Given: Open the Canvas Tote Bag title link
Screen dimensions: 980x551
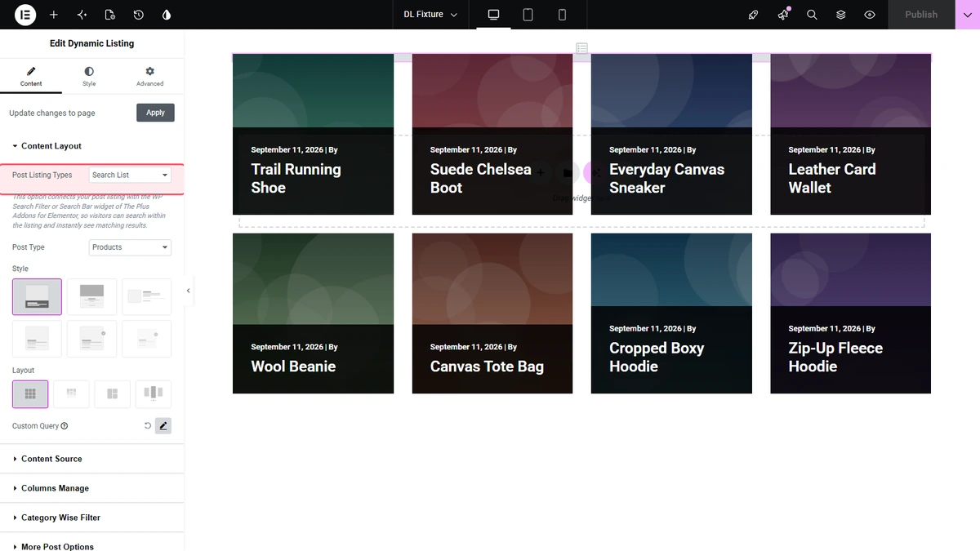Looking at the screenshot, I should tap(487, 367).
